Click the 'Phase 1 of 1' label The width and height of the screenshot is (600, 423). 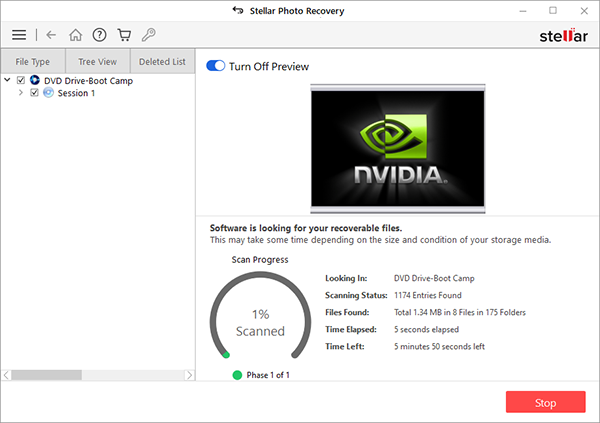pos(268,375)
